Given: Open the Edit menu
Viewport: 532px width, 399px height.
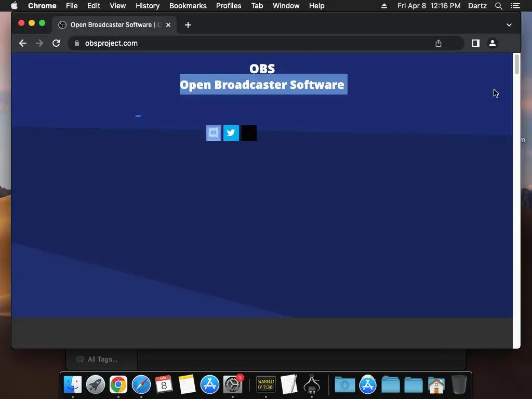Looking at the screenshot, I should [94, 6].
